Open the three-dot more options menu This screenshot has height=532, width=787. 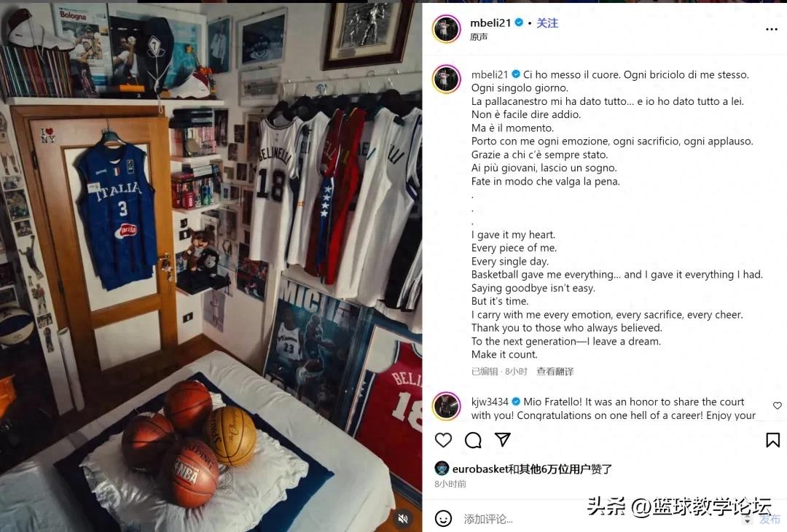pyautogui.click(x=772, y=30)
